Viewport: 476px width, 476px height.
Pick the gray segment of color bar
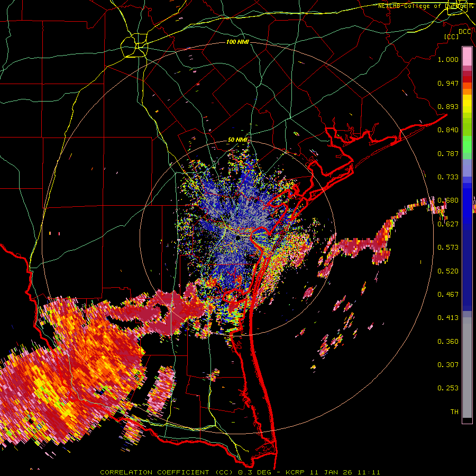tap(467, 368)
